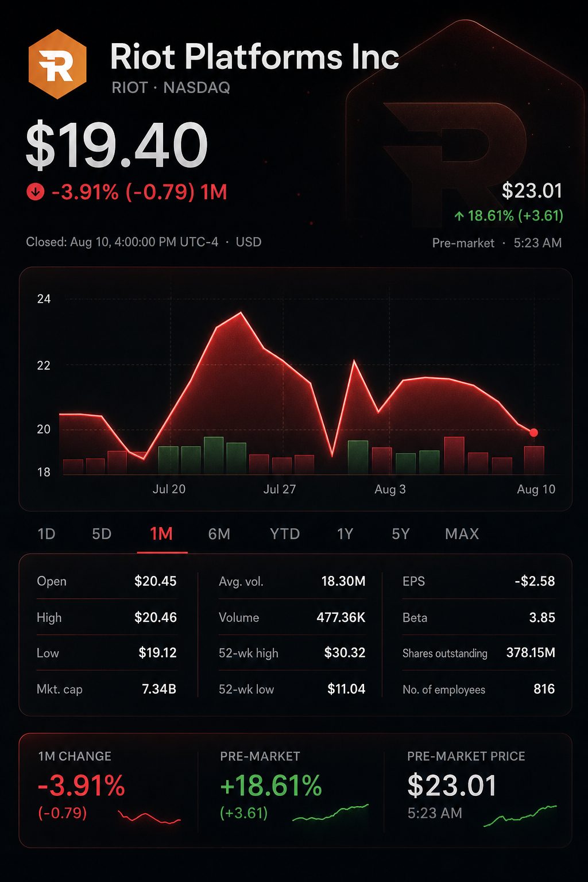Open the 1Y range tab

[x=345, y=534]
